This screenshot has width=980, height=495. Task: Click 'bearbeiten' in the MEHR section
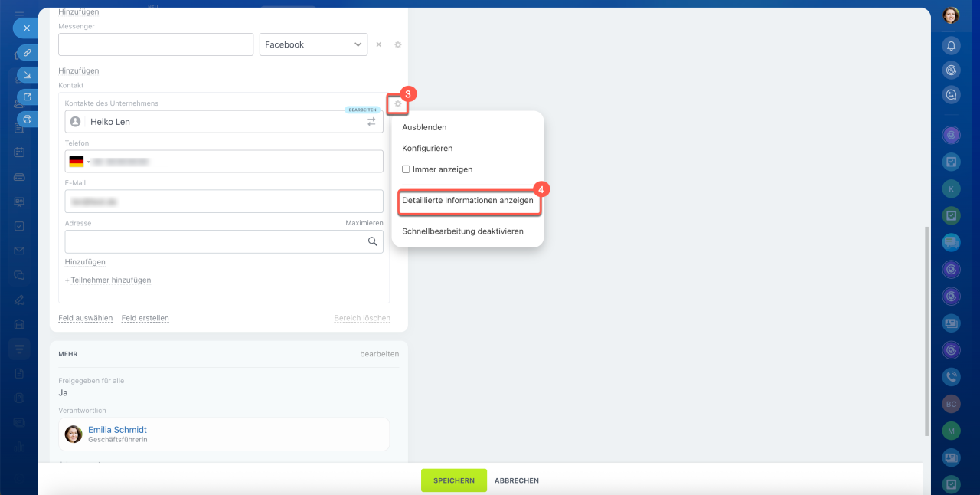(x=380, y=354)
